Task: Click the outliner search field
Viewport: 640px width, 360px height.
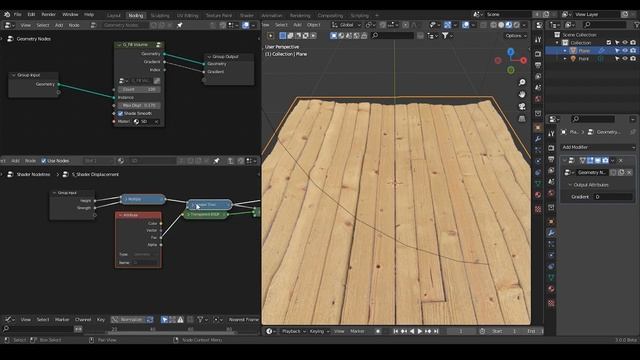Action: [x=604, y=25]
